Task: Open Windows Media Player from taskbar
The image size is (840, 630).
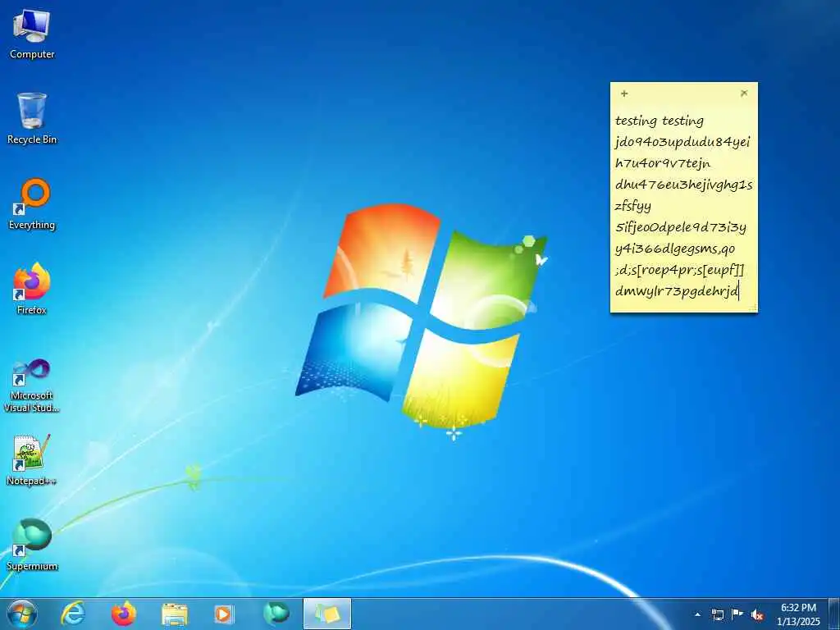Action: point(223,614)
